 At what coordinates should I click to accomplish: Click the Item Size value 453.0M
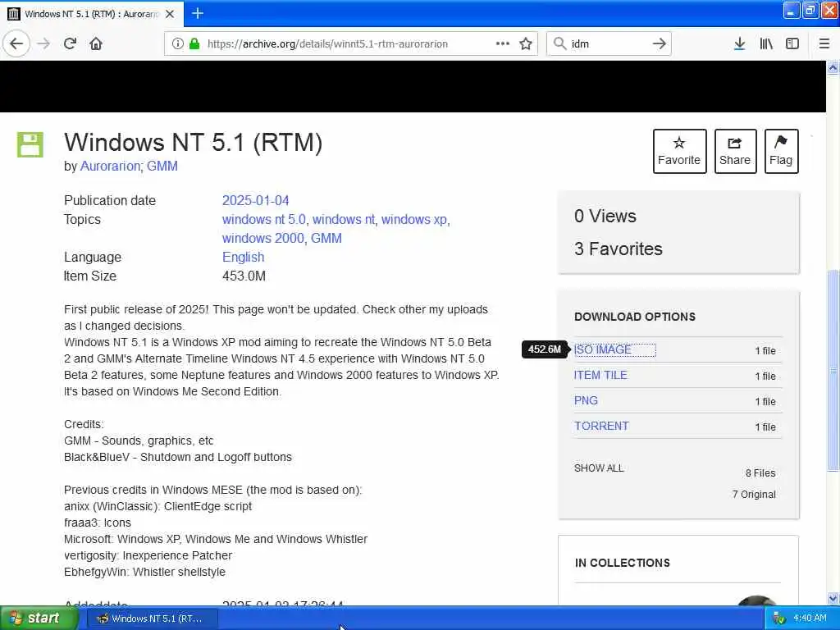244,276
